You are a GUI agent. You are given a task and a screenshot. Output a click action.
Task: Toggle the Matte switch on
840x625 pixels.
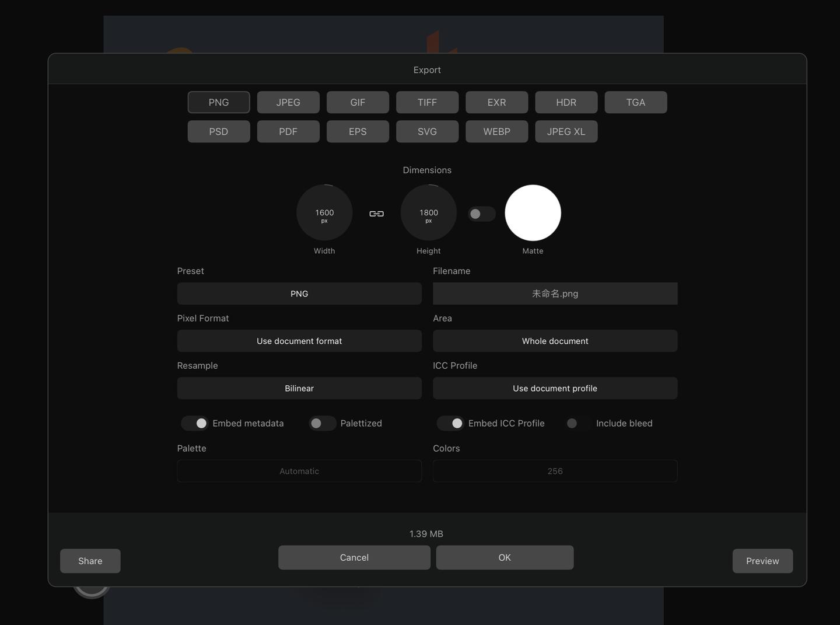[x=481, y=214]
